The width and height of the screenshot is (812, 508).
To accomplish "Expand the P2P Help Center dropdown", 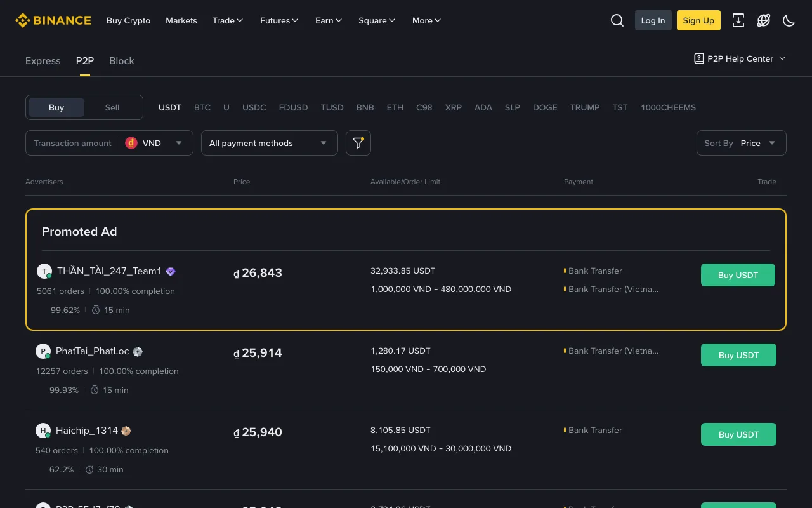I will point(782,58).
